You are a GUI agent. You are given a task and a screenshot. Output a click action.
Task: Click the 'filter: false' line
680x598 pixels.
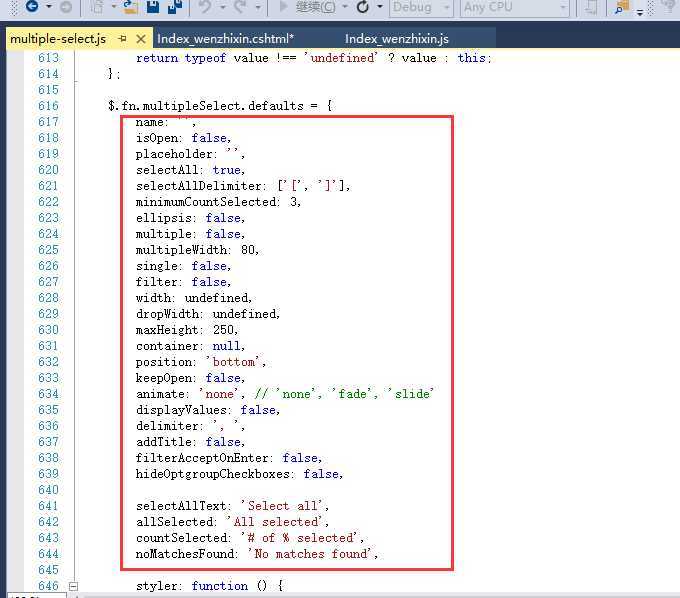[183, 282]
